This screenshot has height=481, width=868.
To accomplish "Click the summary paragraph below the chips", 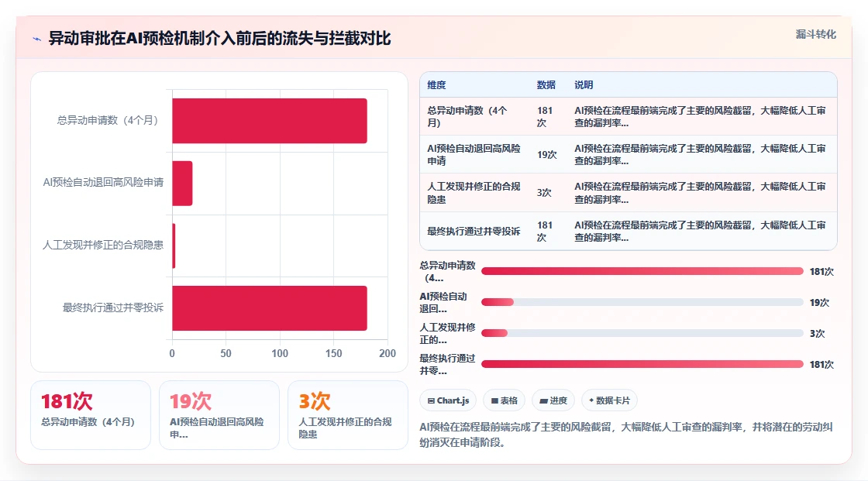I will pyautogui.click(x=627, y=435).
